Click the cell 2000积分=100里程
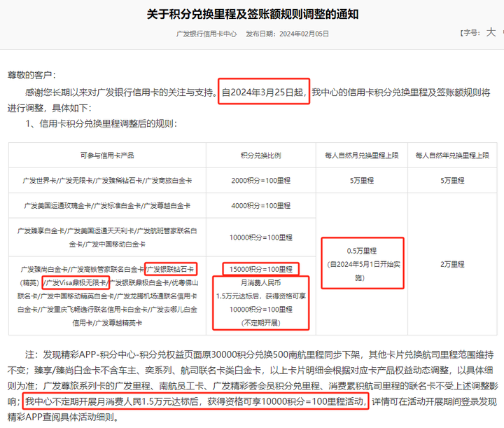 click(260, 181)
